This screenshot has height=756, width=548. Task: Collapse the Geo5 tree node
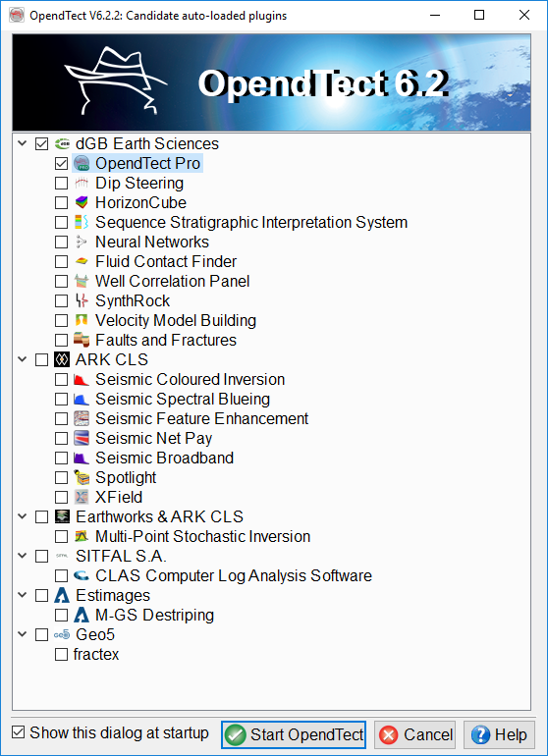tap(23, 634)
